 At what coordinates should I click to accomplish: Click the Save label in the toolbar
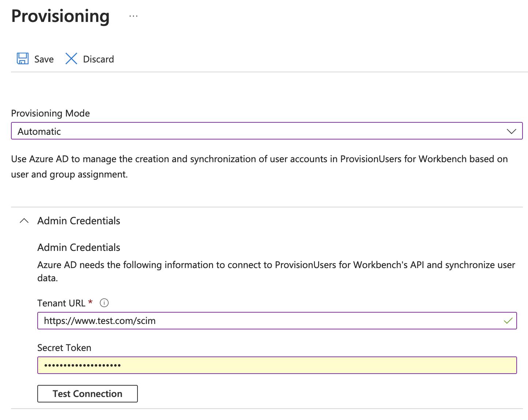(x=44, y=59)
